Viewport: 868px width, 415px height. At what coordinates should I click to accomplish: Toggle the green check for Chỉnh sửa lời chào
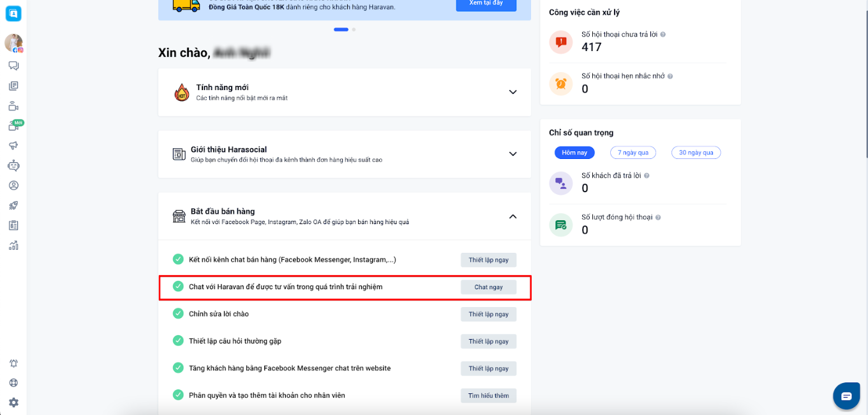click(x=178, y=313)
